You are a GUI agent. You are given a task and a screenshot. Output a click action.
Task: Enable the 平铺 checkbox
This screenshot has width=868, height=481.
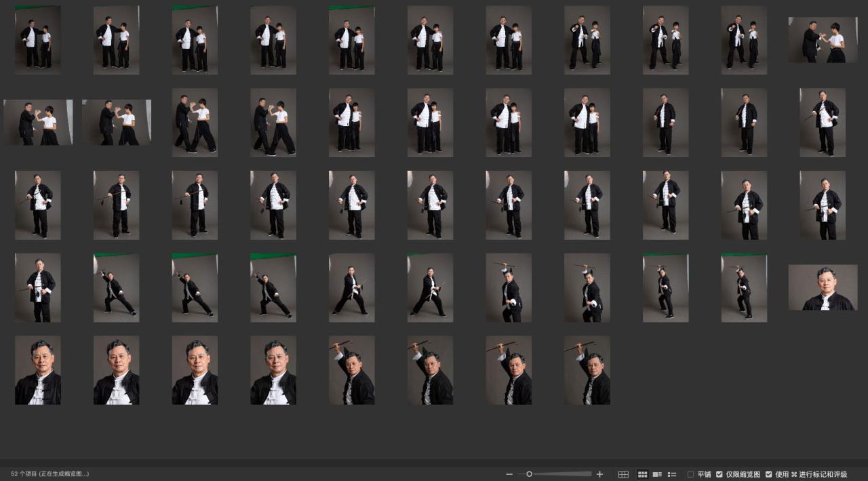[691, 474]
